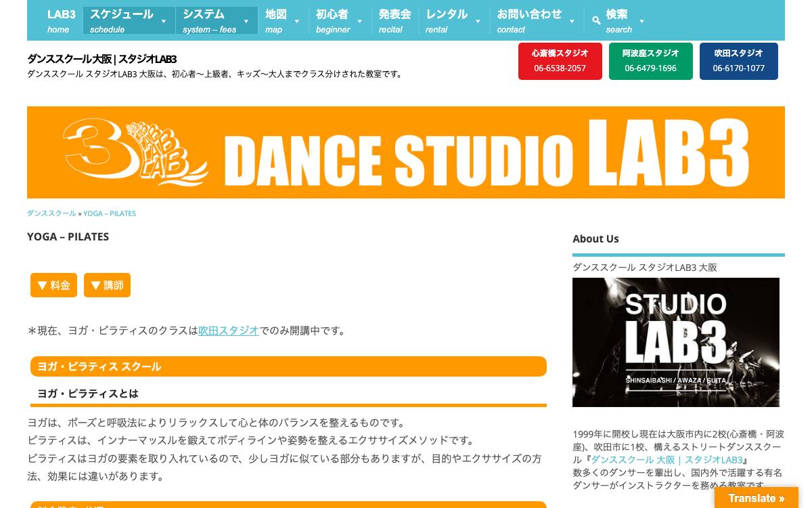
Task: Open the ダンススクール 大阪｜スタジオLAB3 sidebar link
Action: (667, 460)
